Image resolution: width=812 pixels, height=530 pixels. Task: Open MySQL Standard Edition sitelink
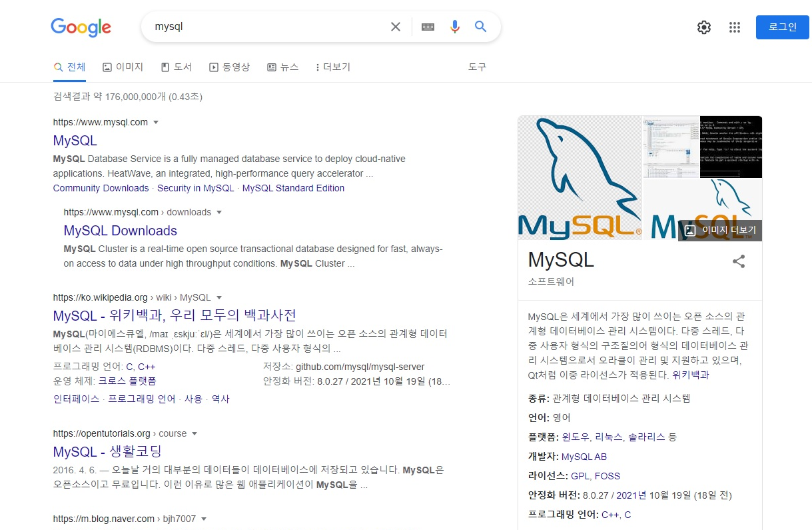click(x=294, y=188)
